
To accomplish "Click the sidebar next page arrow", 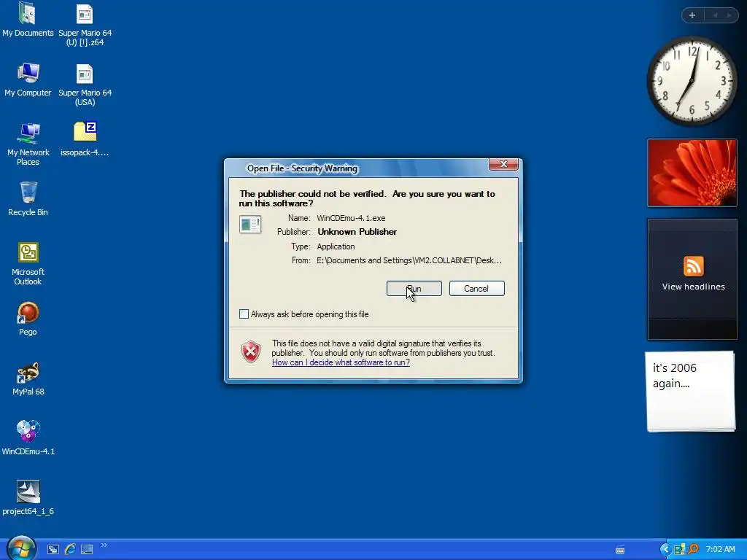I will pyautogui.click(x=729, y=15).
